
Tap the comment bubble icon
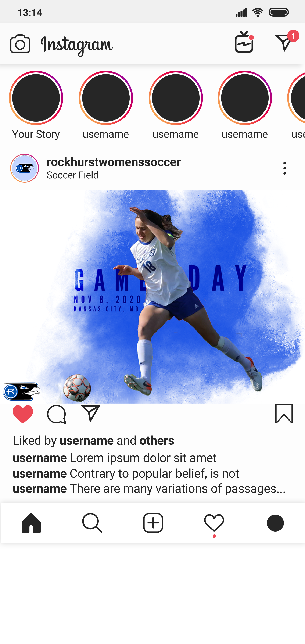(x=57, y=414)
